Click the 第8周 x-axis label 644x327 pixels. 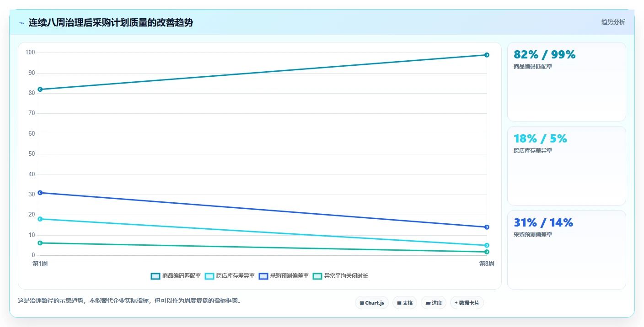tap(487, 264)
